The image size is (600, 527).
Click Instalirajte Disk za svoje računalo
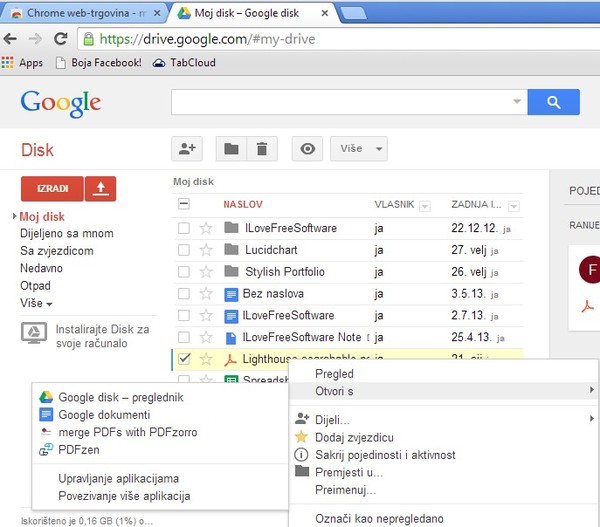coord(85,336)
